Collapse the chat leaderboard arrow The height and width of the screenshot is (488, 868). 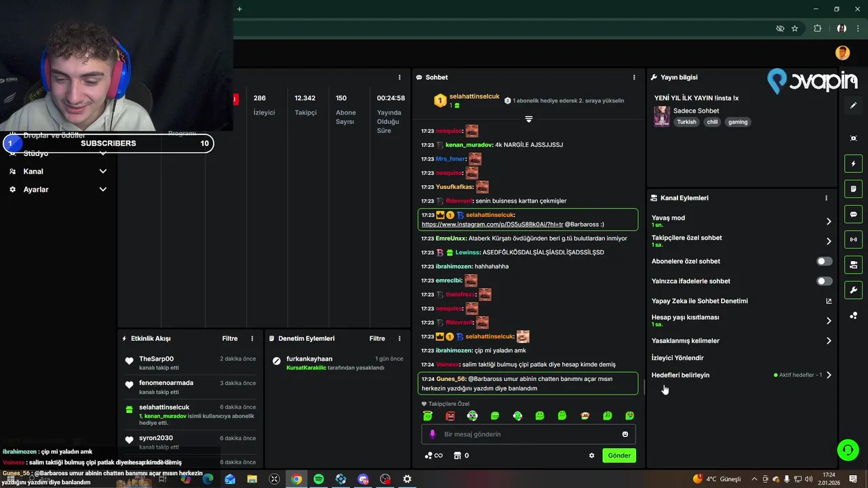coord(529,119)
